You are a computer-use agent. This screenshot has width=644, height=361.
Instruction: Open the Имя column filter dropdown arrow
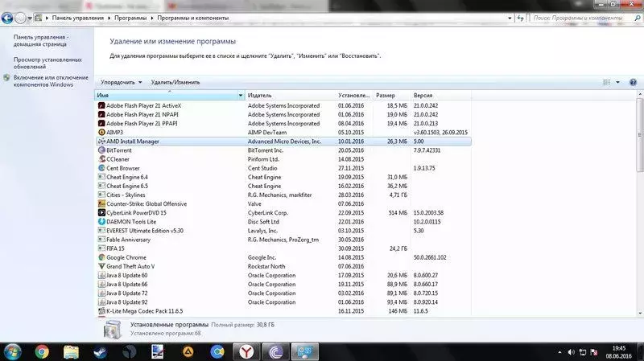coord(240,95)
